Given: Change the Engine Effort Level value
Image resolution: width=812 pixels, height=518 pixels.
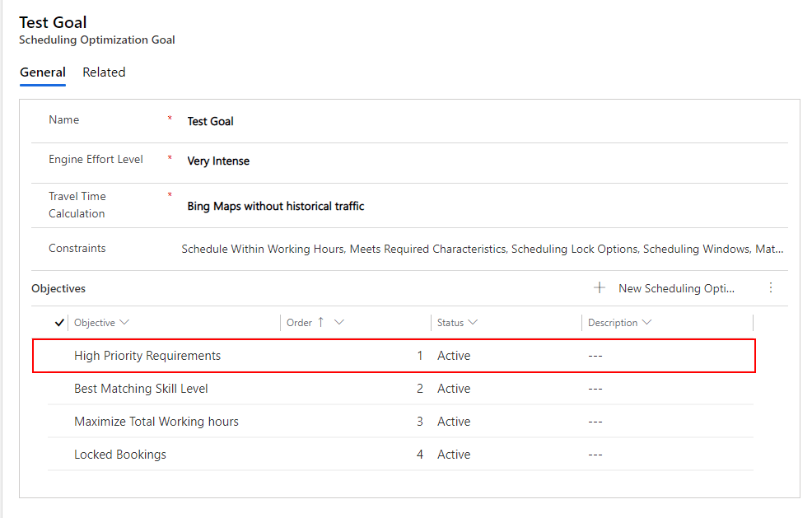Looking at the screenshot, I should (218, 161).
